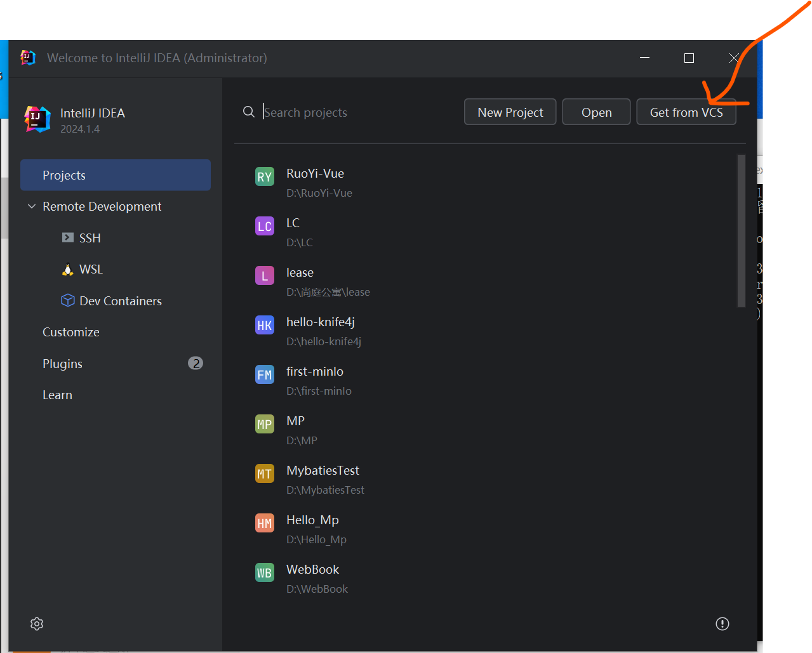Open the Plugins section

click(x=62, y=364)
